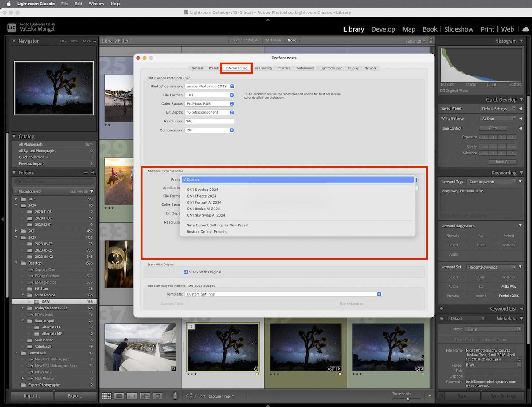Open Sort Capture Time dropdown
This screenshot has height=407, width=532.
pyautogui.click(x=221, y=396)
